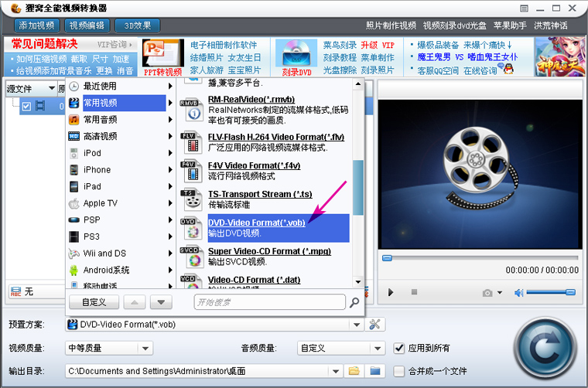Click the large convert start button
Image resolution: width=588 pixels, height=388 pixels.
point(545,348)
